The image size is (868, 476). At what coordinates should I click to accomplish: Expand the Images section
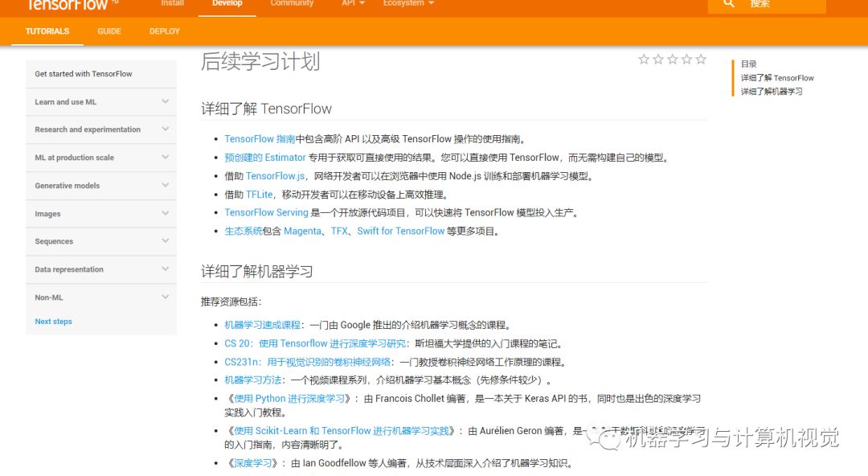(100, 213)
